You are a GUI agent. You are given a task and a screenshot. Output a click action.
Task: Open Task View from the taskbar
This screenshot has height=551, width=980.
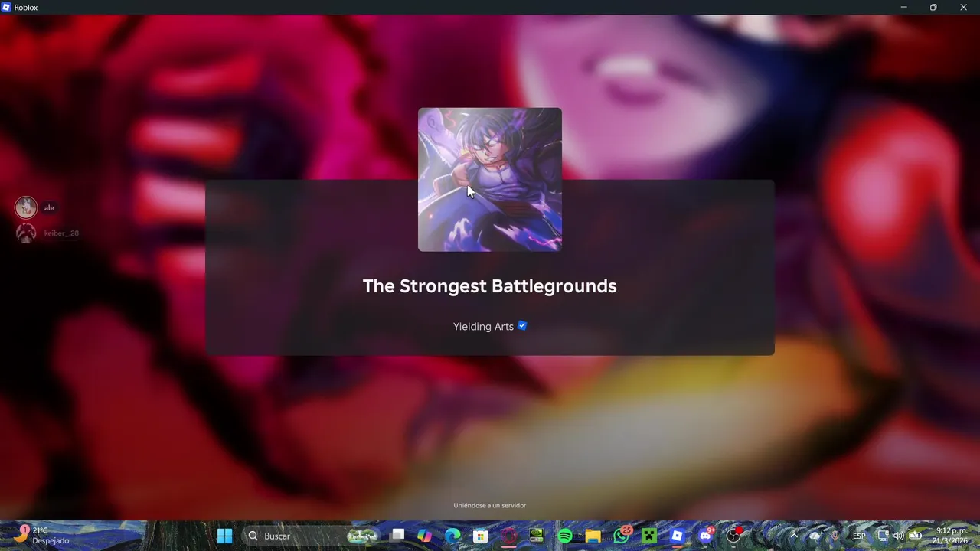(397, 536)
